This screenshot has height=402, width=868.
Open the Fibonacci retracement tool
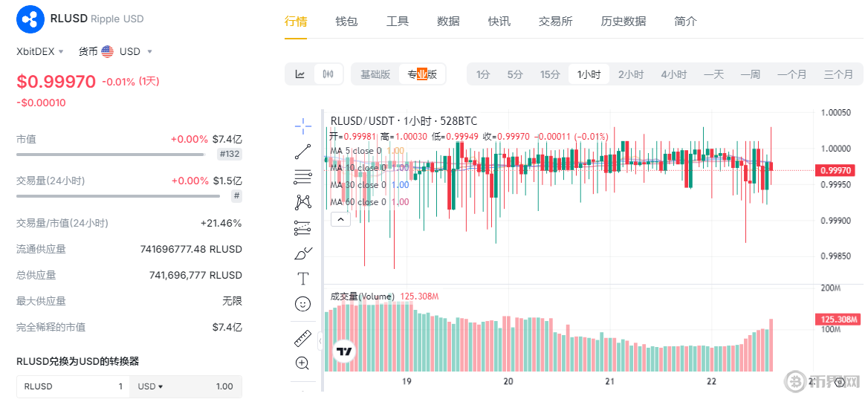[302, 177]
